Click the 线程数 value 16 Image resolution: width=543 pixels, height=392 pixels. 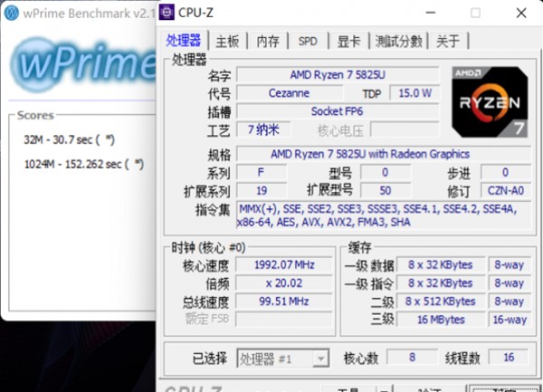(x=509, y=358)
